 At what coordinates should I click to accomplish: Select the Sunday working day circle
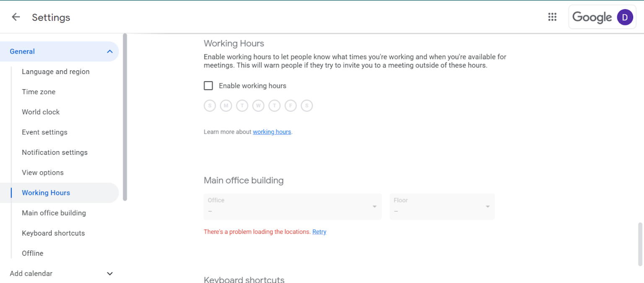click(210, 105)
